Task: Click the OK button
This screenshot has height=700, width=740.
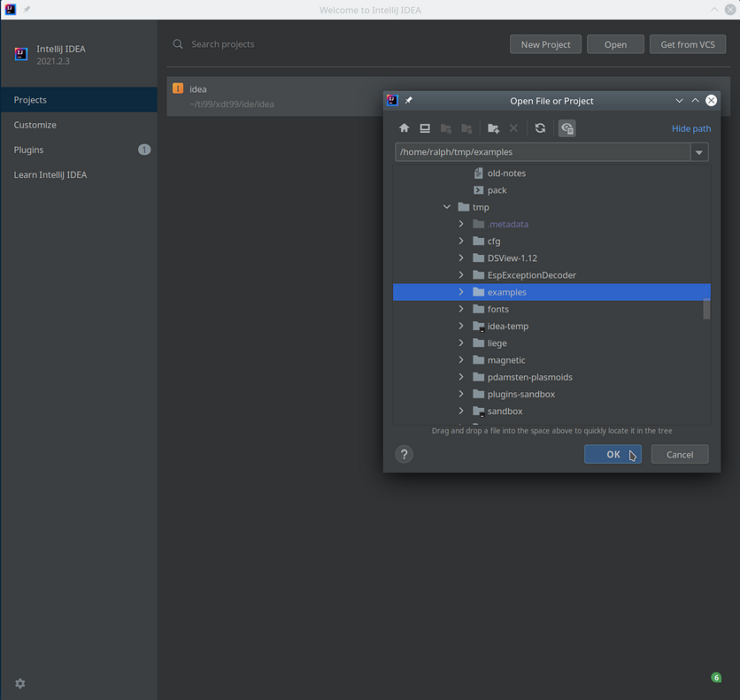Action: click(x=613, y=454)
